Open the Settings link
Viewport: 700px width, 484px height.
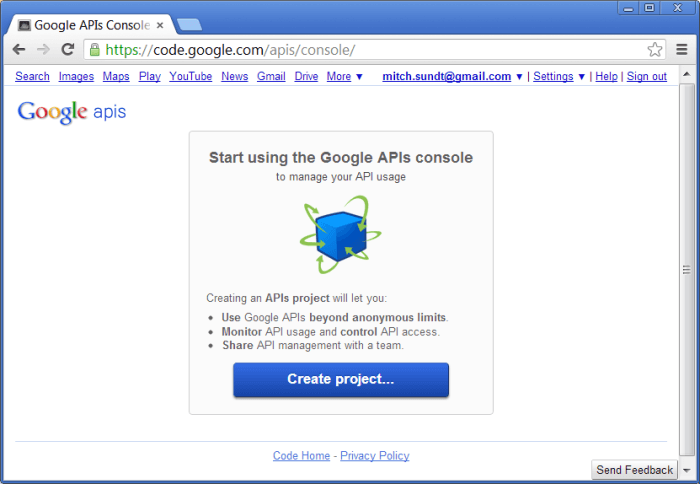(553, 76)
